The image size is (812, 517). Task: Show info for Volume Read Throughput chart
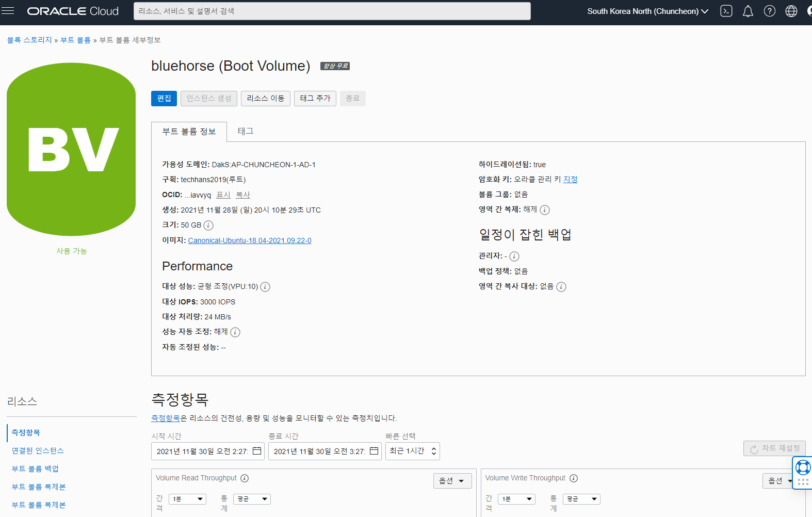click(245, 478)
